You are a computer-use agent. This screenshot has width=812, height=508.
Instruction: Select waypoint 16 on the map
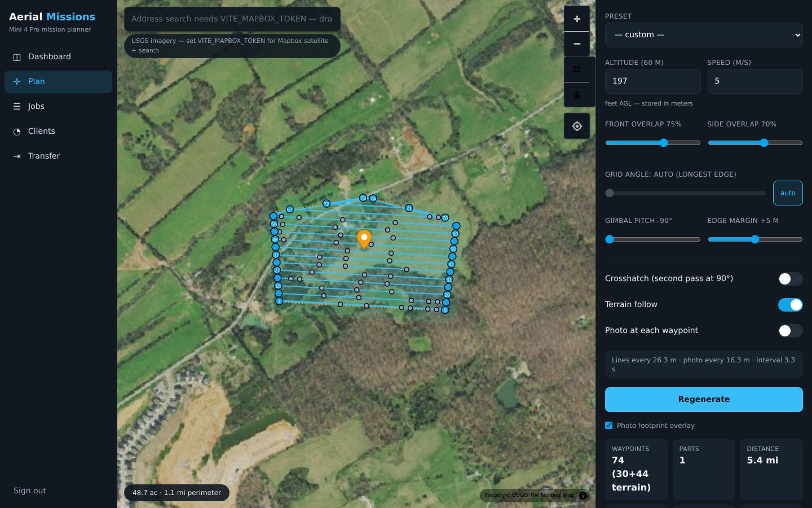(x=278, y=286)
